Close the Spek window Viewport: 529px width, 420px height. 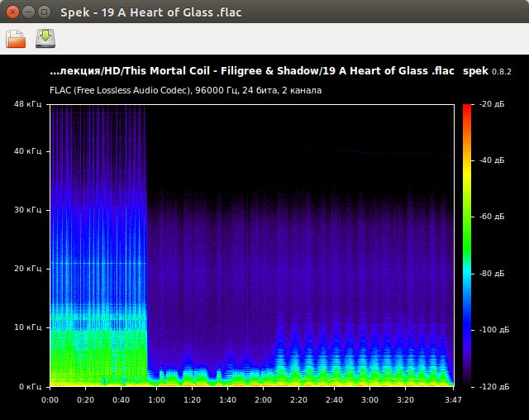12,12
